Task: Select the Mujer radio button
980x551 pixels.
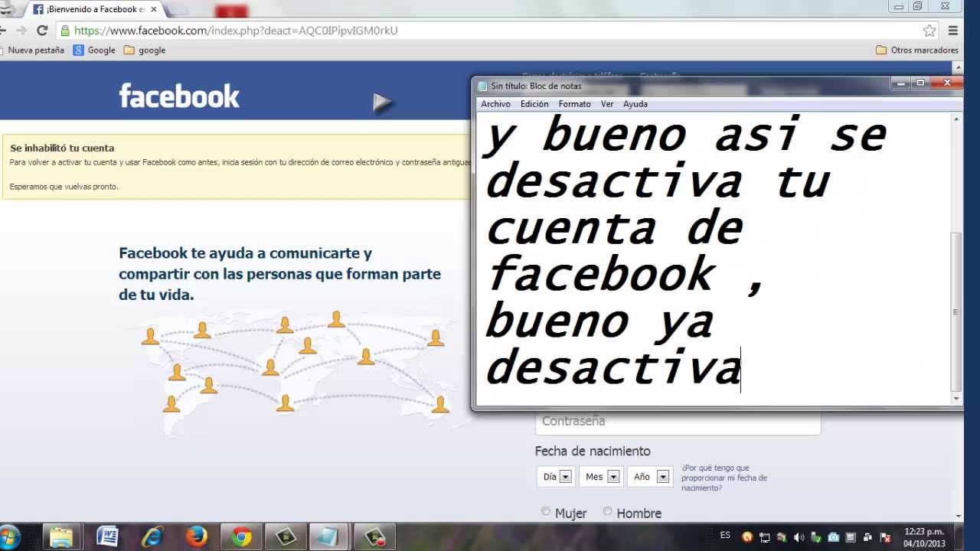Action: 546,511
